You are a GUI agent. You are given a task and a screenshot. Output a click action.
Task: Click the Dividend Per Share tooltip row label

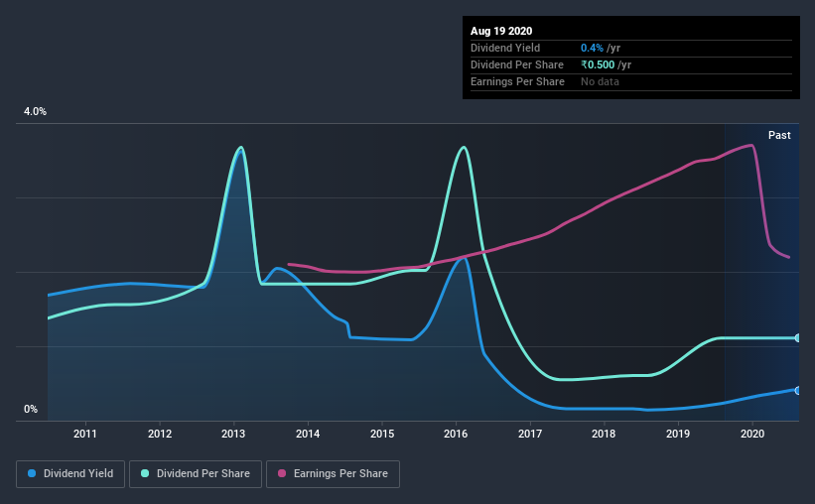tap(516, 64)
